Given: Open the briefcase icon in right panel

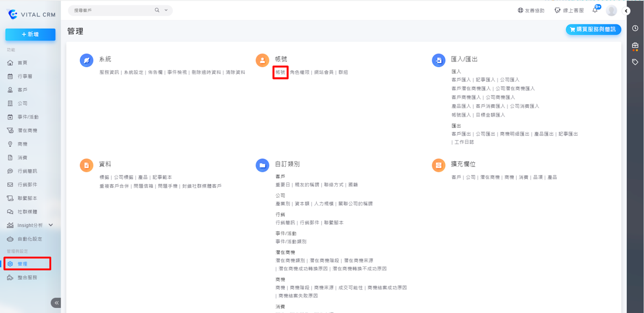Looking at the screenshot, I should point(635,46).
